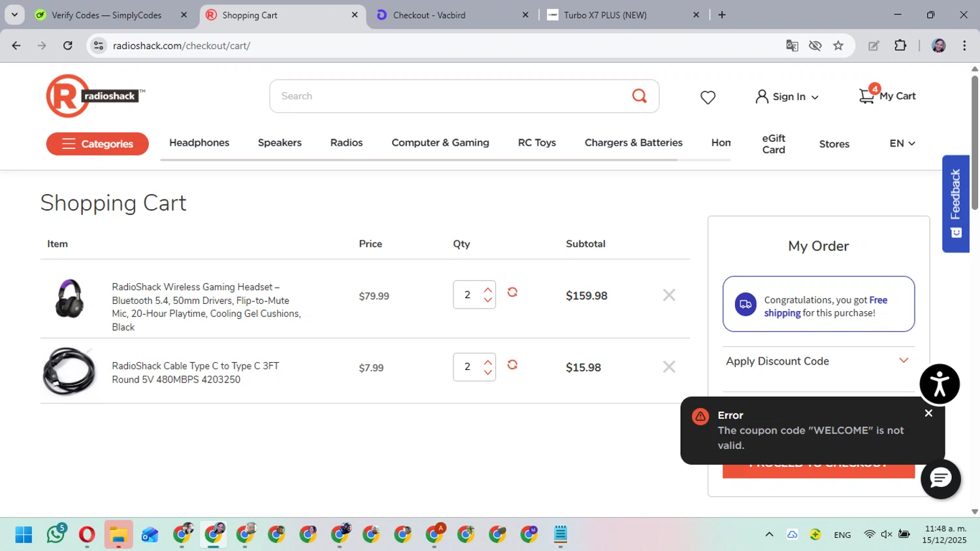
Task: Open Chrome three-dot menu
Action: (x=964, y=45)
